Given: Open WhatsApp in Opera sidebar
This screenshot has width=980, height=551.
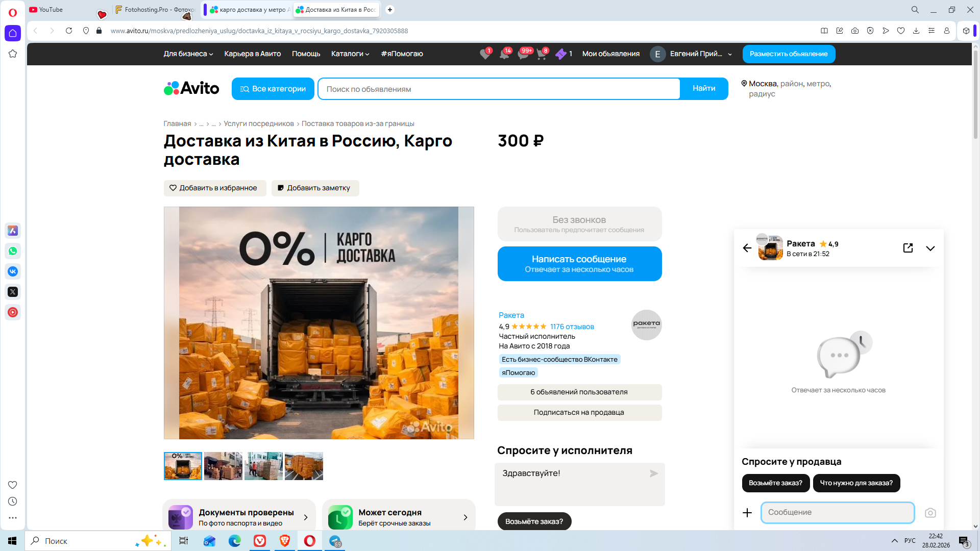Looking at the screenshot, I should click(13, 251).
